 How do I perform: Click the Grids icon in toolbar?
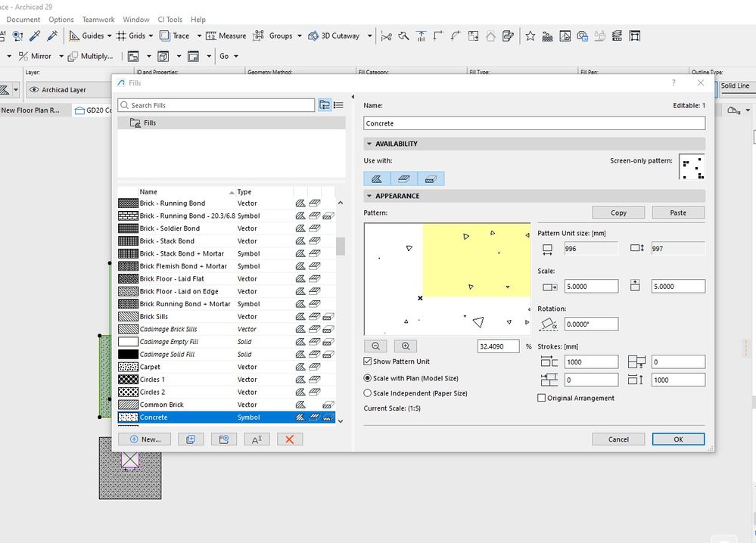pos(121,36)
